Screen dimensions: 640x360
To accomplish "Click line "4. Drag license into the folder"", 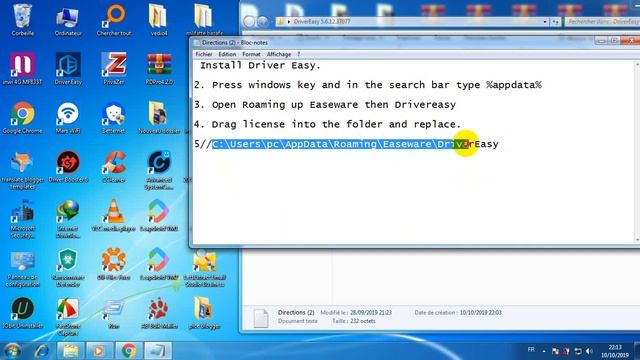I will coord(327,124).
